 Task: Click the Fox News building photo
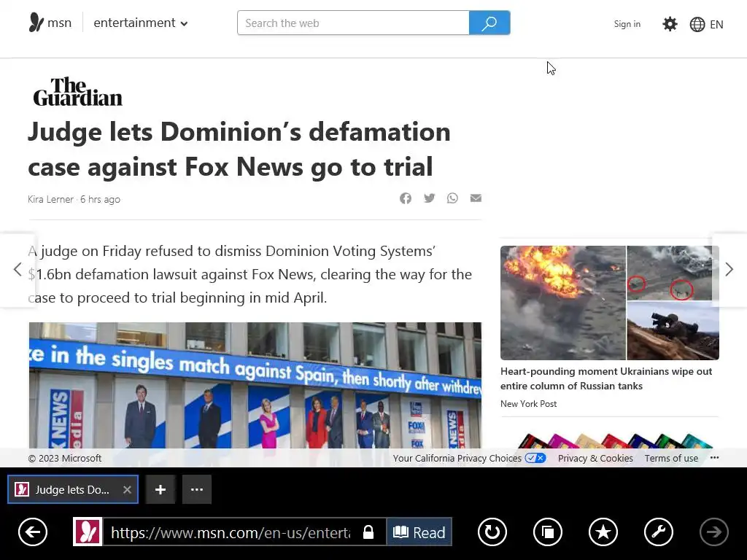pos(255,385)
